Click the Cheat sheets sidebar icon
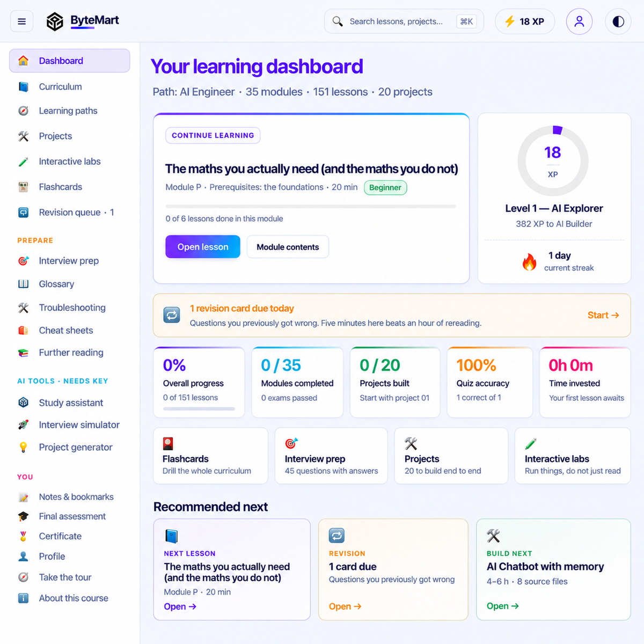Screen dimensions: 644x644 23,331
